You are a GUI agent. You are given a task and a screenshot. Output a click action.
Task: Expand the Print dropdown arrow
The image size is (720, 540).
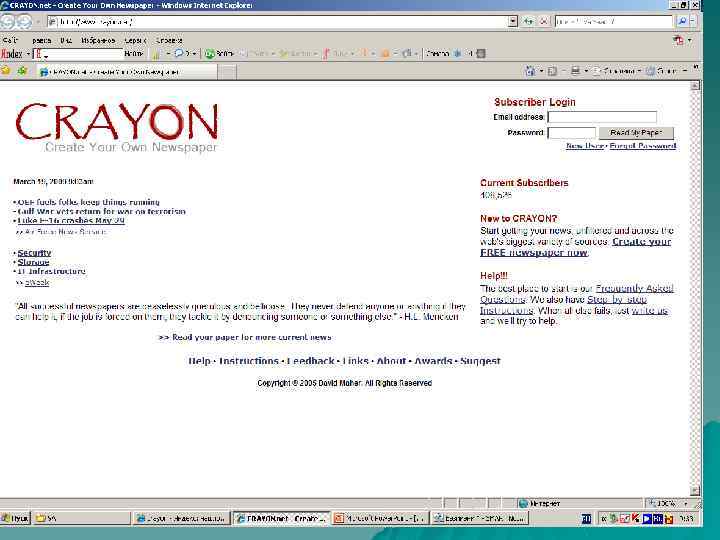point(586,71)
